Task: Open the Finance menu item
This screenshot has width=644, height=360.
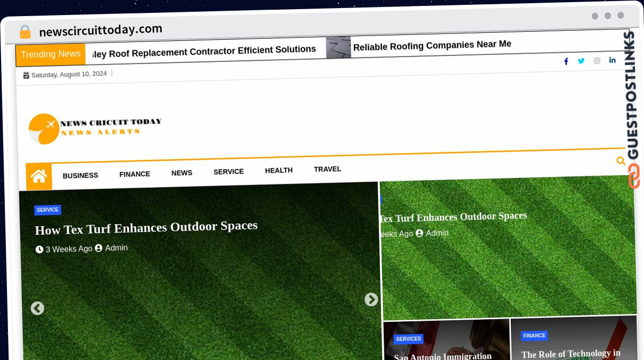Action: point(135,174)
